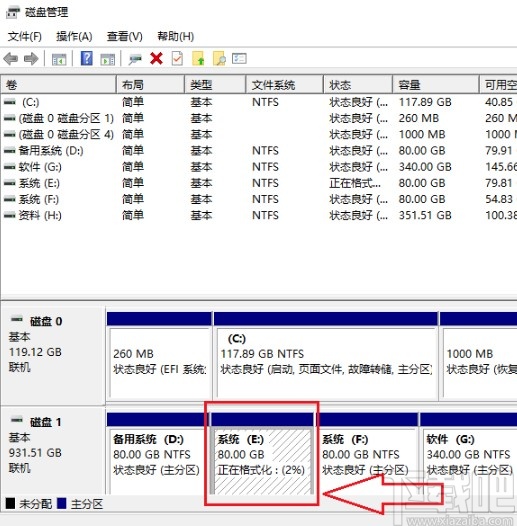
Task: Sort by the 布局 column header
Action: click(x=150, y=85)
